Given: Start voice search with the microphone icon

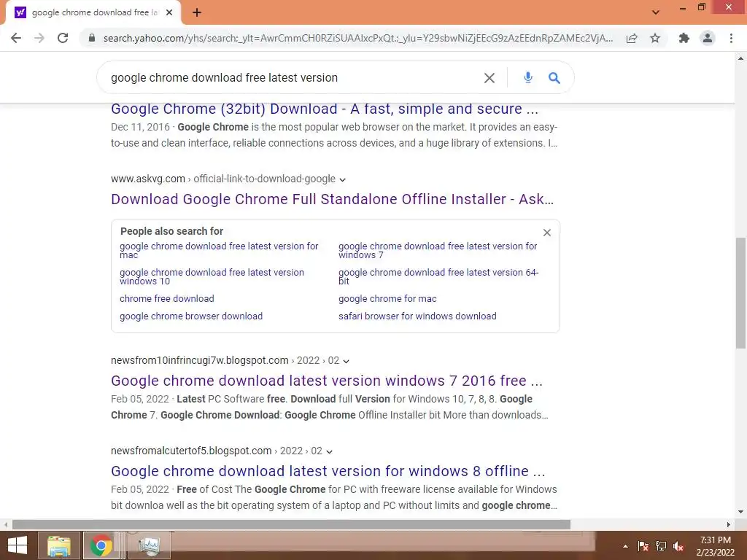Looking at the screenshot, I should (x=528, y=77).
